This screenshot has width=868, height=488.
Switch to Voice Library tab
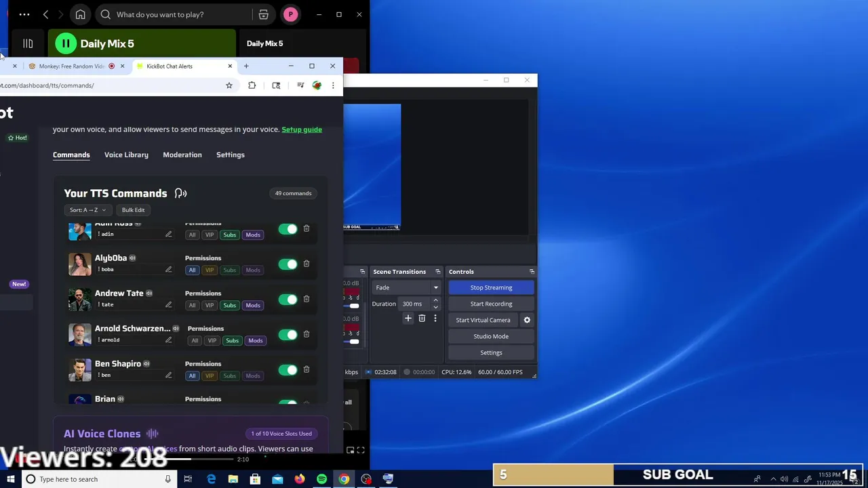126,155
